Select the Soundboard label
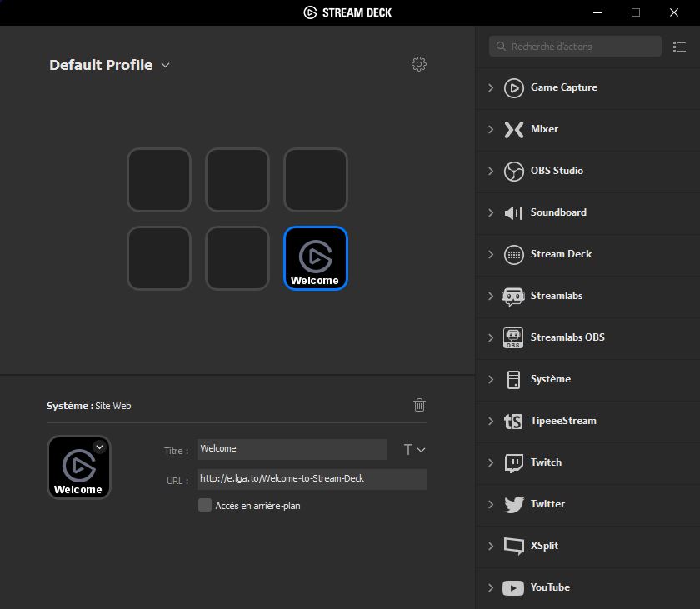The height and width of the screenshot is (609, 700). (558, 212)
